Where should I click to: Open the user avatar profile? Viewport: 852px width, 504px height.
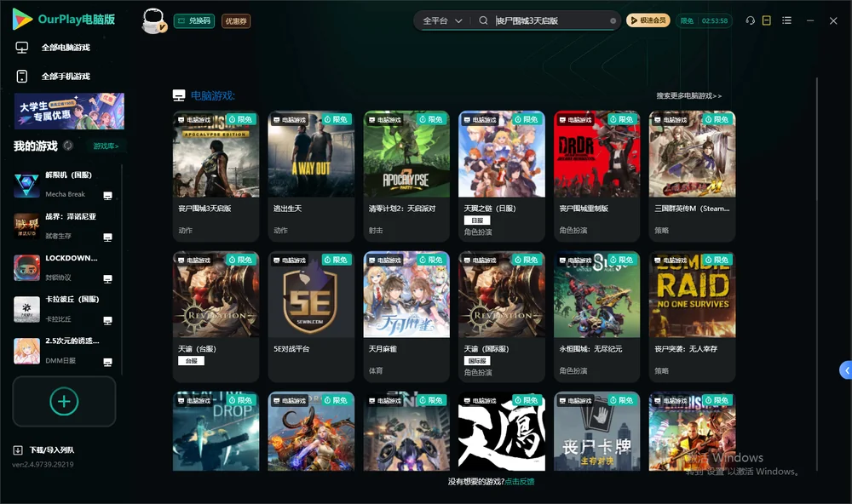(153, 20)
